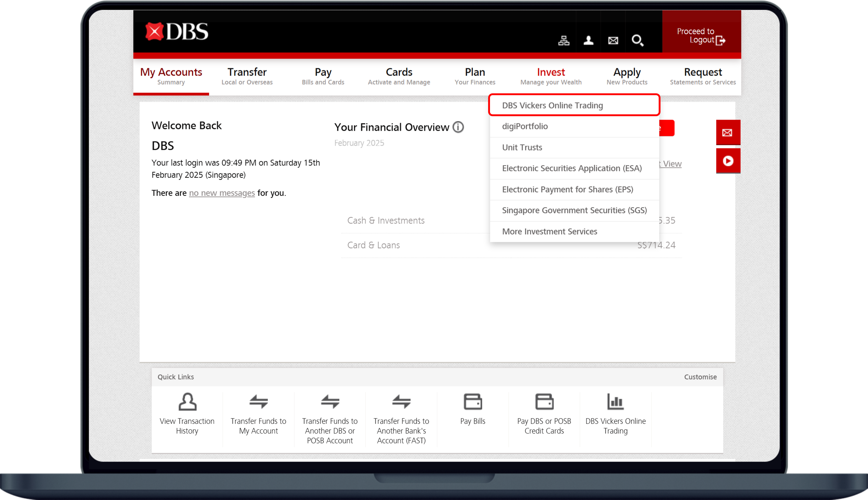Open the sitemap icon in header
This screenshot has height=500, width=868.
click(x=564, y=41)
